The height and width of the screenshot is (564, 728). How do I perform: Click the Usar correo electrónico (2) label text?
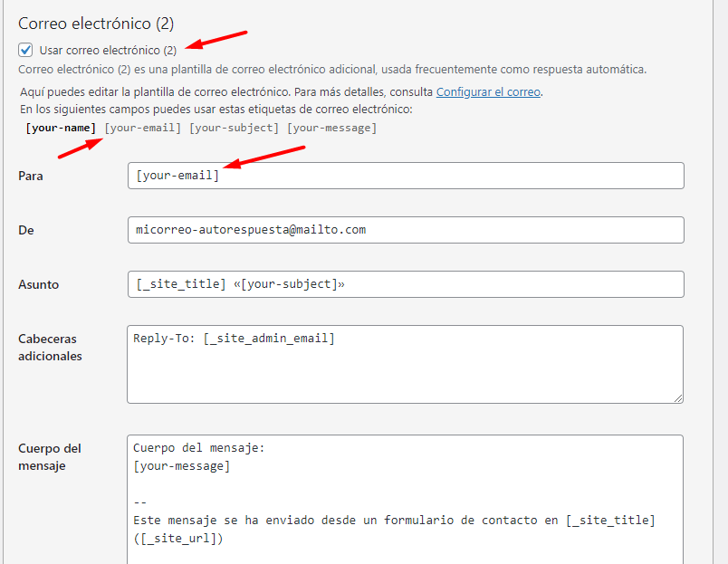pyautogui.click(x=108, y=50)
